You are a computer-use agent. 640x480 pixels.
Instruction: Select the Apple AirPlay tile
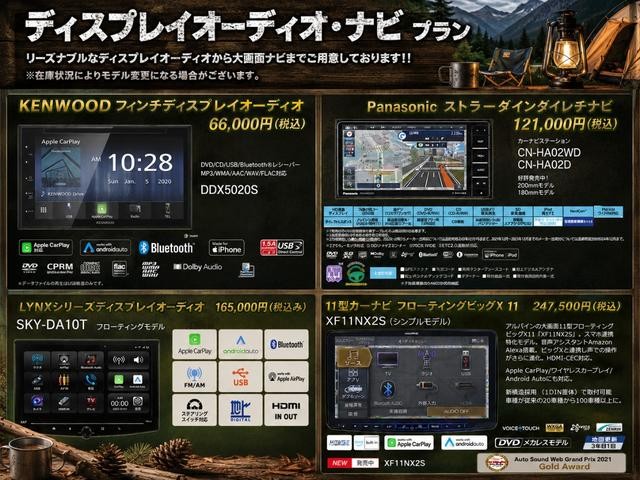coord(286,376)
